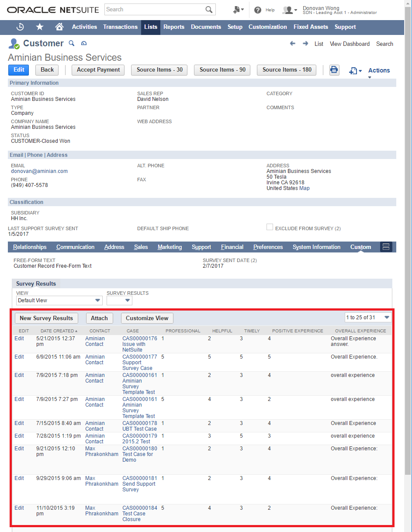Click the Attach button
The height and width of the screenshot is (532, 412).
(100, 318)
